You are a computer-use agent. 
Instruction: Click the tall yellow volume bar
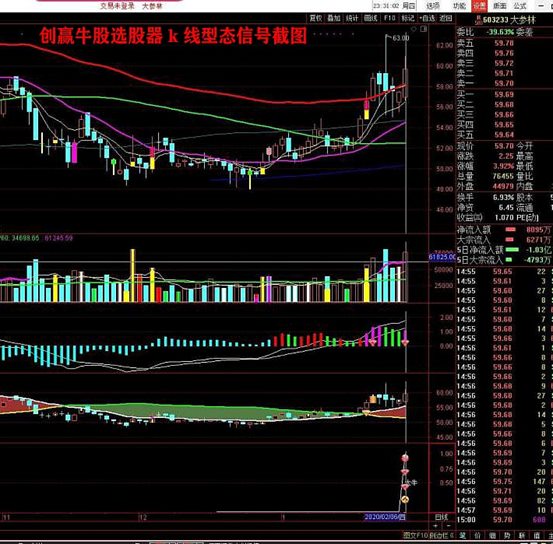click(x=133, y=275)
